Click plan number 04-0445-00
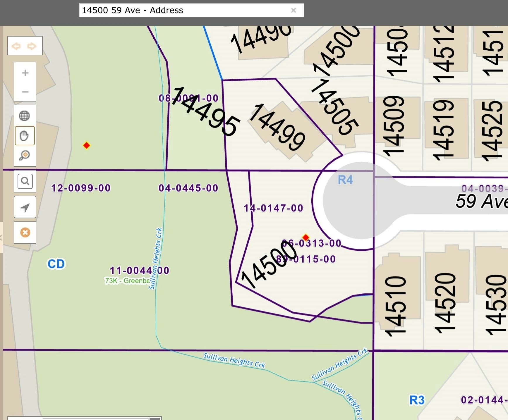The height and width of the screenshot is (420, 508). pyautogui.click(x=188, y=188)
